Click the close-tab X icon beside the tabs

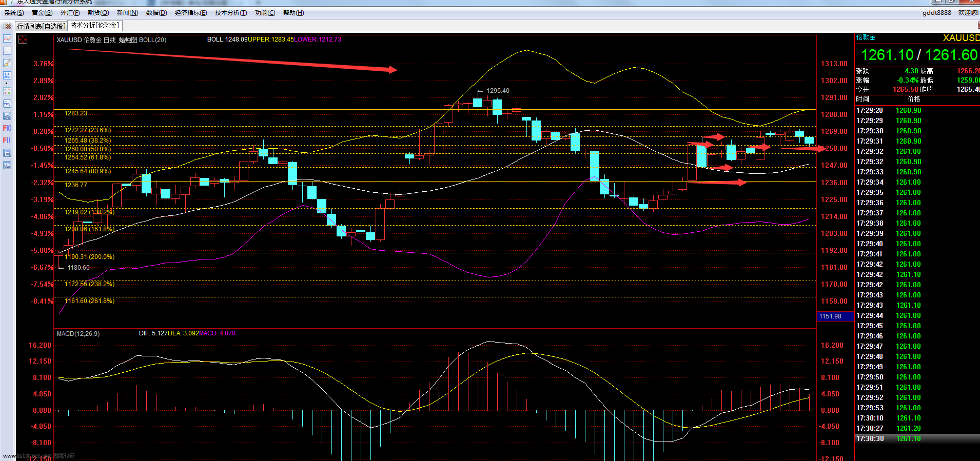pos(8,26)
